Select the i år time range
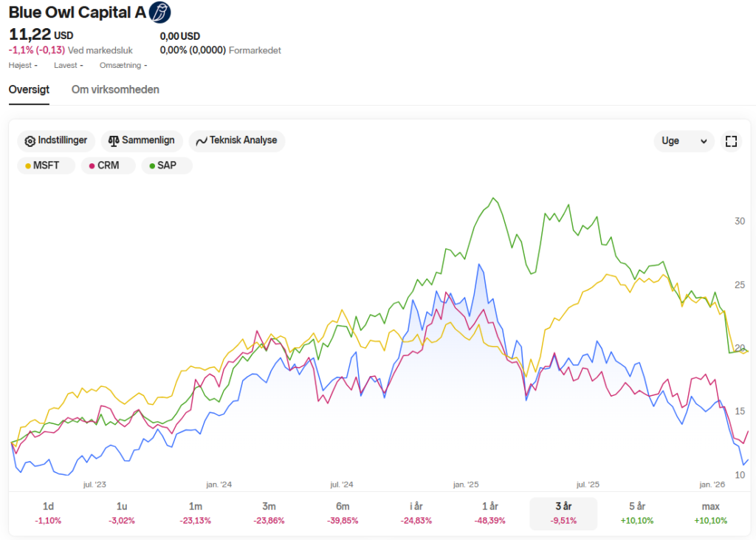Screen dimensions: 756x540 (416, 513)
